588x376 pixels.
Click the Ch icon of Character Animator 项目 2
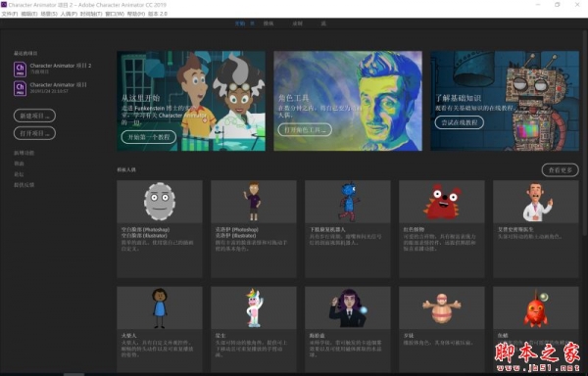[21, 70]
